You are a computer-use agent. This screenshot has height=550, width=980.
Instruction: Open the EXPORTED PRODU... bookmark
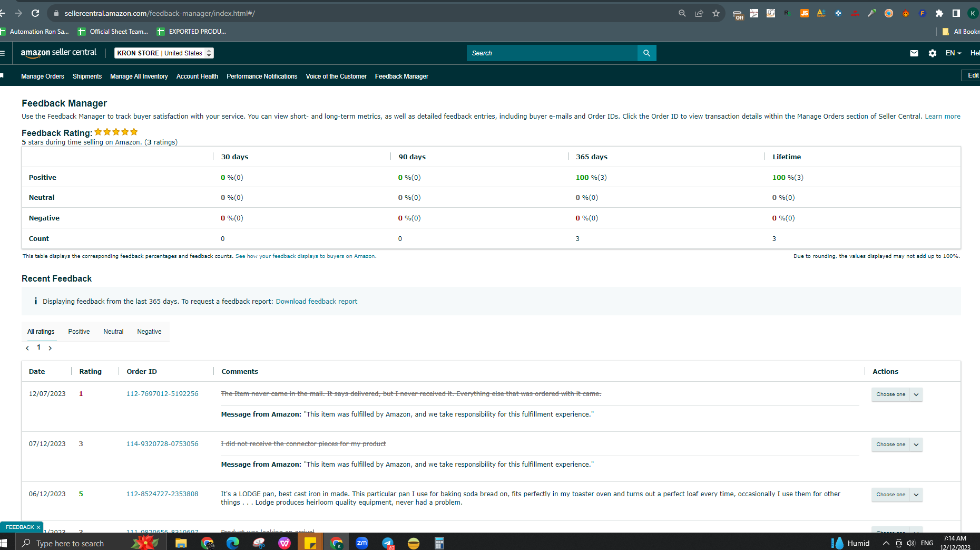click(x=192, y=32)
